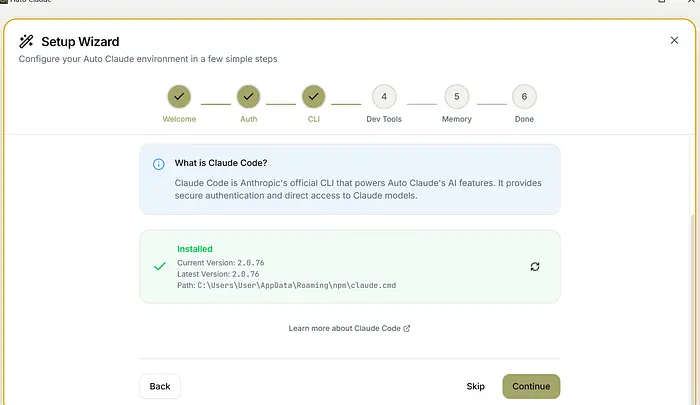This screenshot has height=405, width=700.
Task: Go to the completed Welcome step circle
Action: [179, 96]
